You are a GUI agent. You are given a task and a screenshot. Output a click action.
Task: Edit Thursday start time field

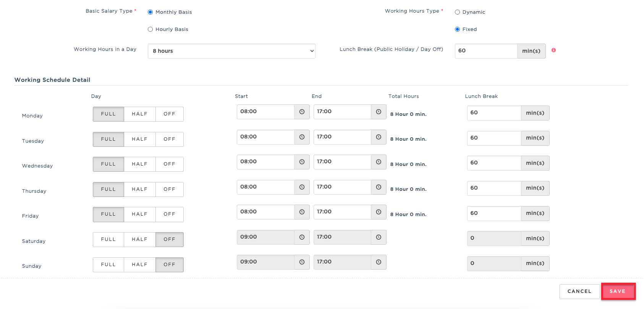pos(265,187)
